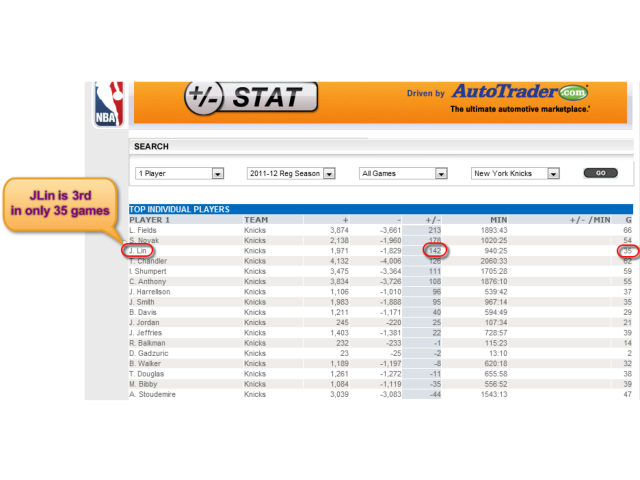Select player L. Fields
The width and height of the screenshot is (640, 480).
click(143, 230)
